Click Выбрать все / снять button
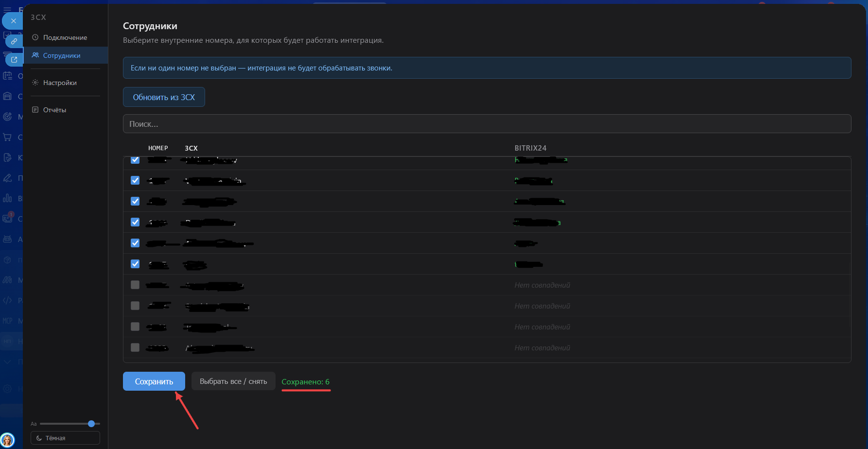This screenshot has height=449, width=868. pos(233,381)
